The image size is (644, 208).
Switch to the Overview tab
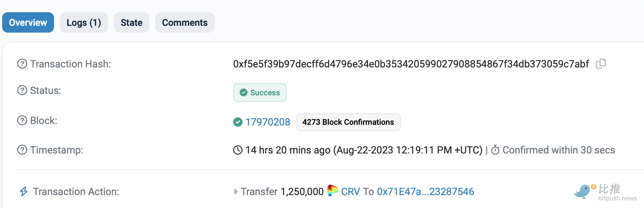[28, 23]
